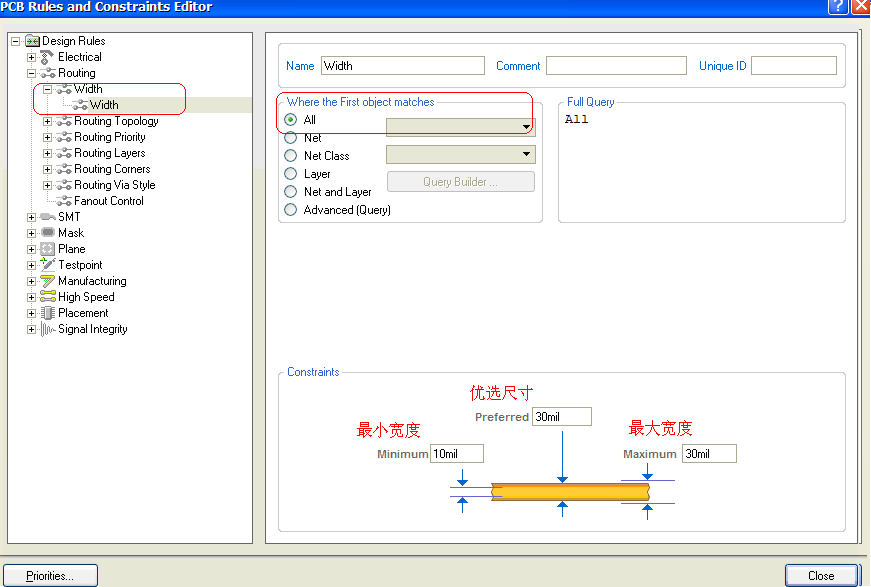Select the Net Class radio button
The width and height of the screenshot is (871, 587).
pos(291,156)
